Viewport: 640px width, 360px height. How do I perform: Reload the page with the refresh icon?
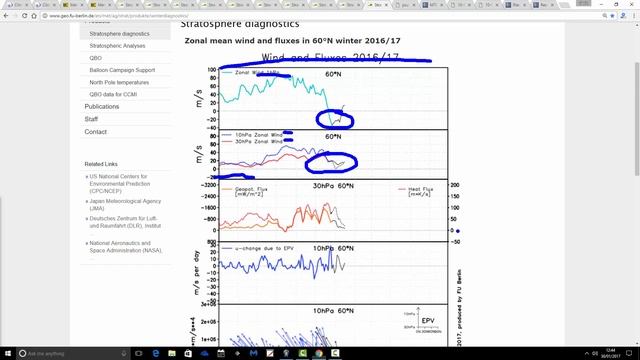(24, 16)
